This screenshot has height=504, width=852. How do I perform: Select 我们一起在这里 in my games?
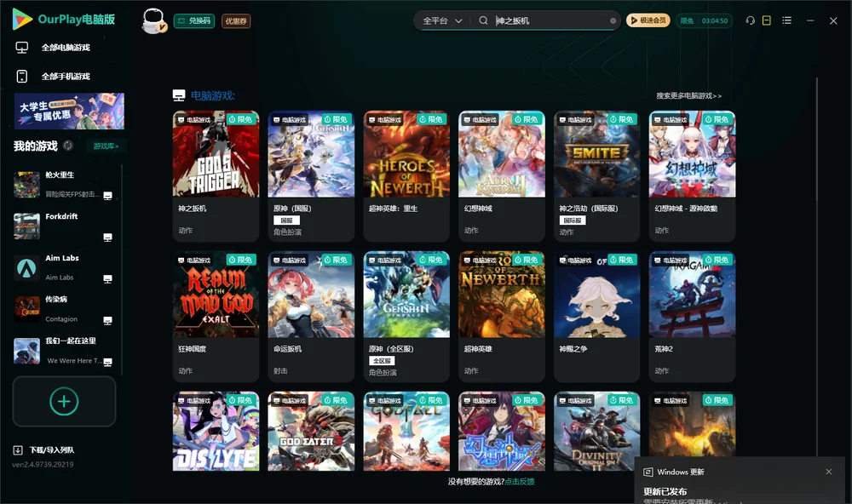(64, 351)
